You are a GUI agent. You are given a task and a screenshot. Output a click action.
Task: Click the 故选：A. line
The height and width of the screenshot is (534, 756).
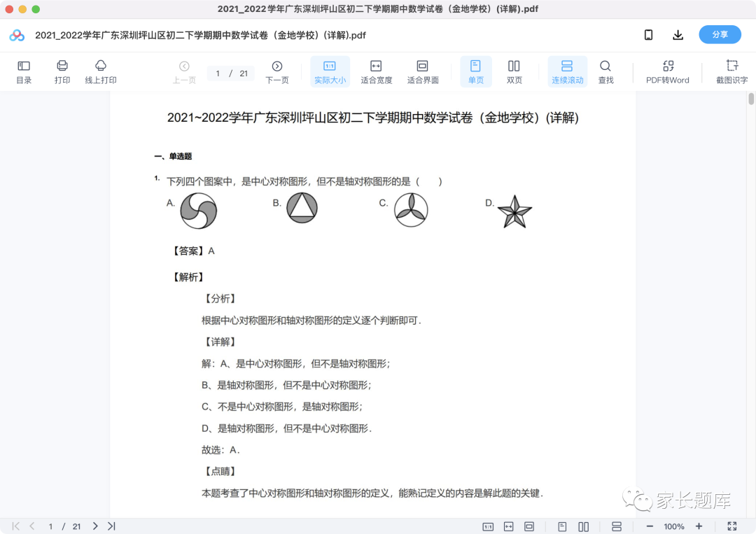tap(220, 450)
